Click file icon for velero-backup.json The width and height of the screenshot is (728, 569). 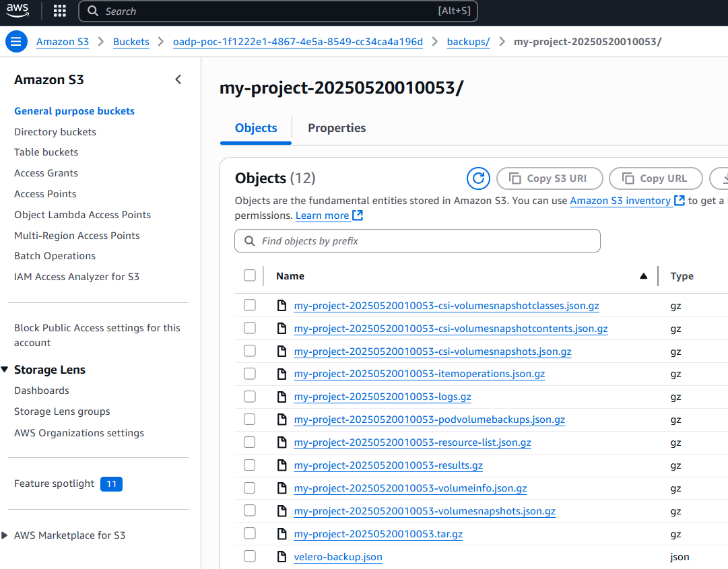coord(282,556)
